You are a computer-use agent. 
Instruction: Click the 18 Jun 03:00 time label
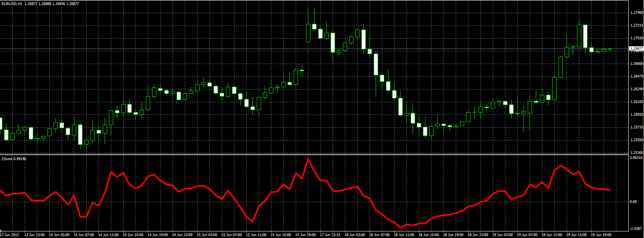[x=355, y=235]
